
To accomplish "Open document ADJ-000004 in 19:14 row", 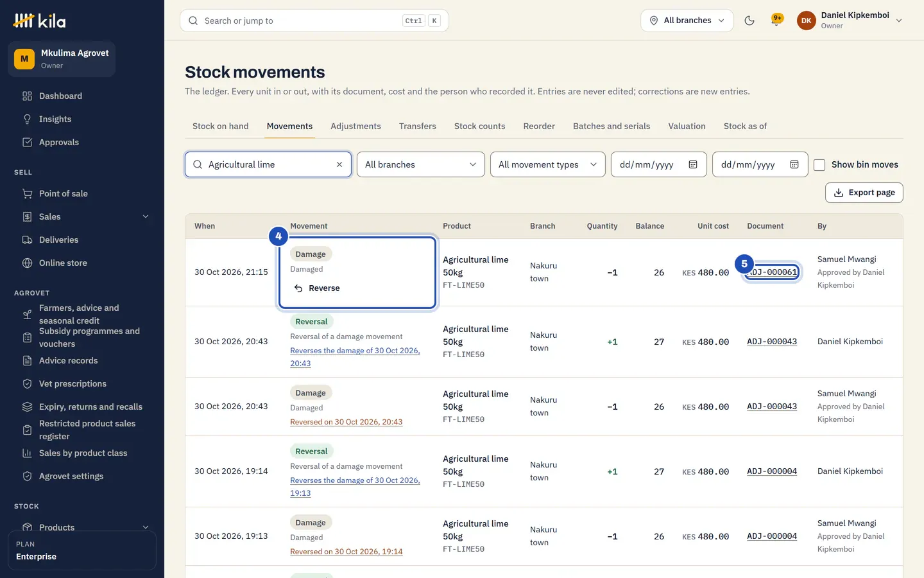I will [772, 471].
